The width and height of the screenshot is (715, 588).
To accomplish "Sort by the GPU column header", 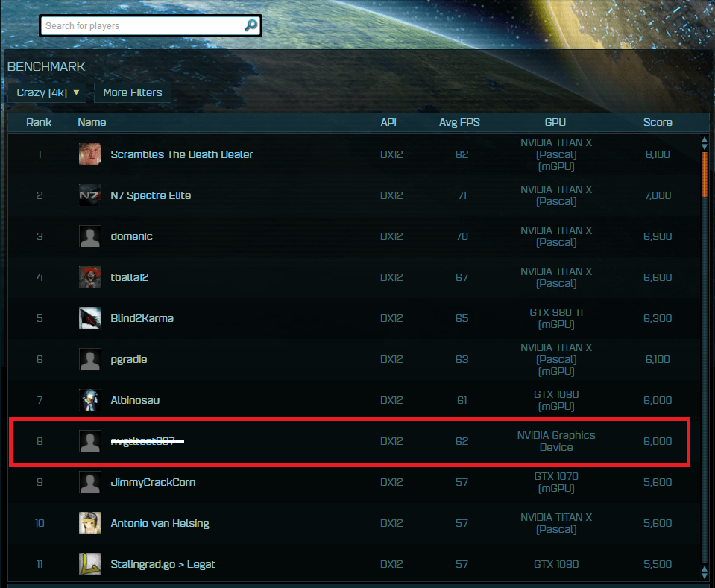I will pyautogui.click(x=555, y=122).
